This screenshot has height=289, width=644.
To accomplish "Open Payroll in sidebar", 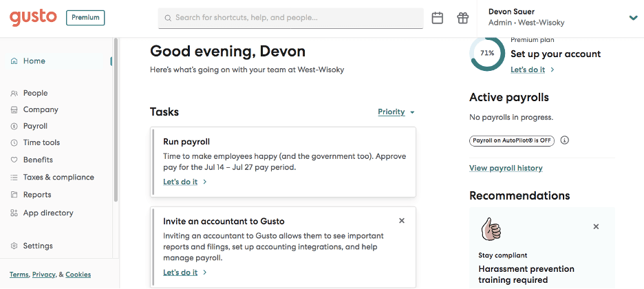I will click(x=35, y=126).
